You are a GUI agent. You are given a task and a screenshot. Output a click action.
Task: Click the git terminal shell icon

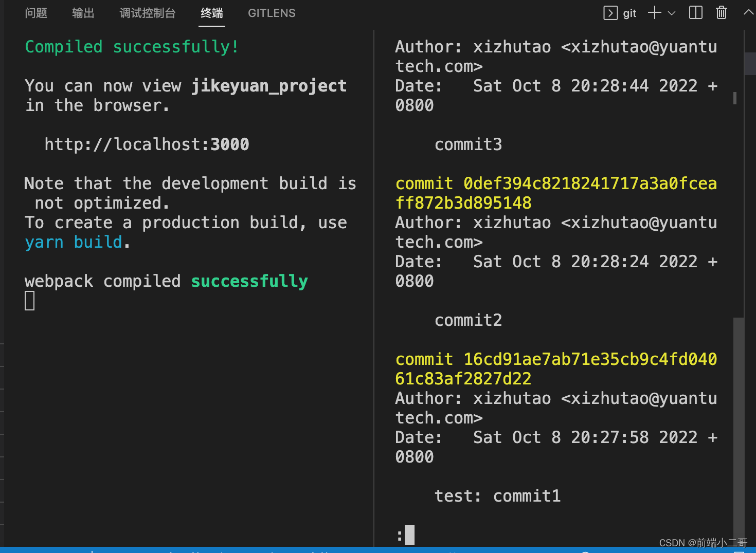610,13
